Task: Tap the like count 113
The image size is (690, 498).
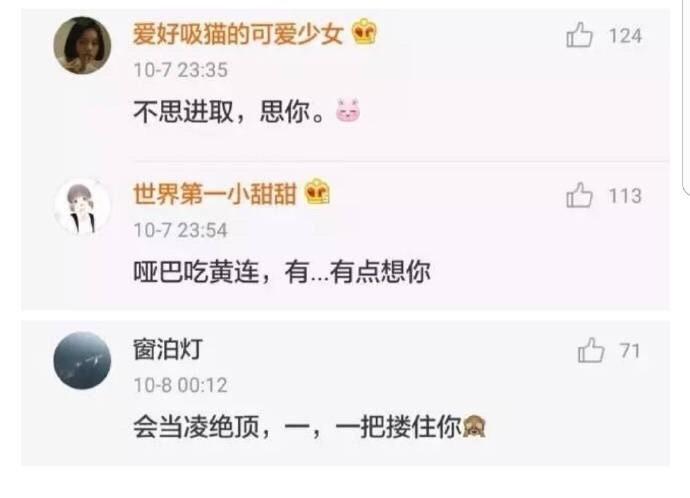Action: click(x=625, y=196)
